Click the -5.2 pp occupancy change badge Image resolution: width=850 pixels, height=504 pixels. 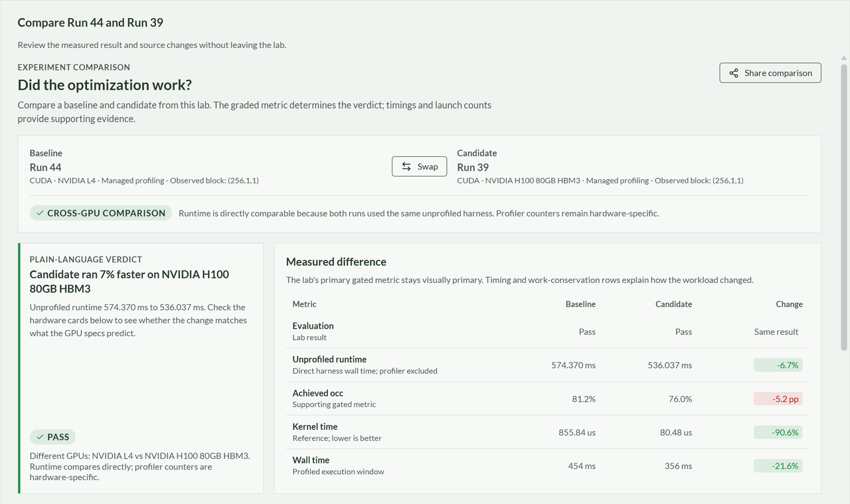pos(778,398)
